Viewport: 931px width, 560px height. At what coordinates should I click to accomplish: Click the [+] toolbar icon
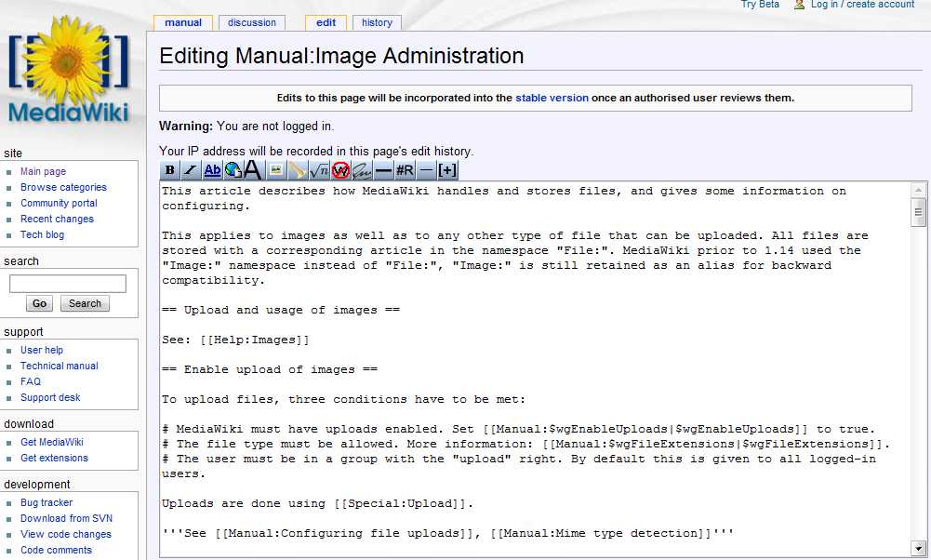[447, 170]
